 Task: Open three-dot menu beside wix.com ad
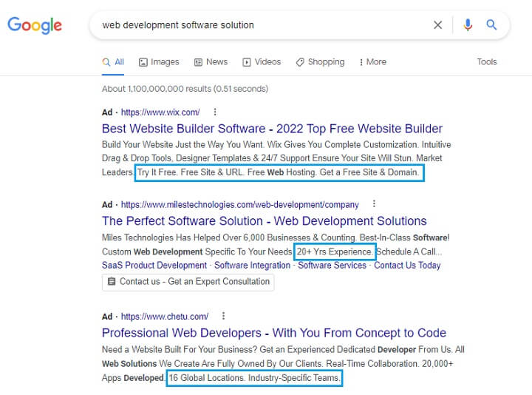point(215,112)
